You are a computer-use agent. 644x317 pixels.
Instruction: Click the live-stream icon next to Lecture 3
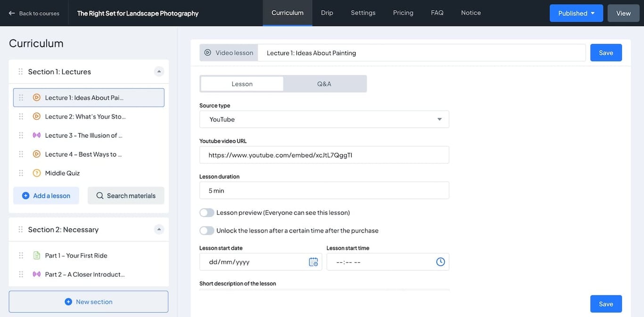[37, 135]
